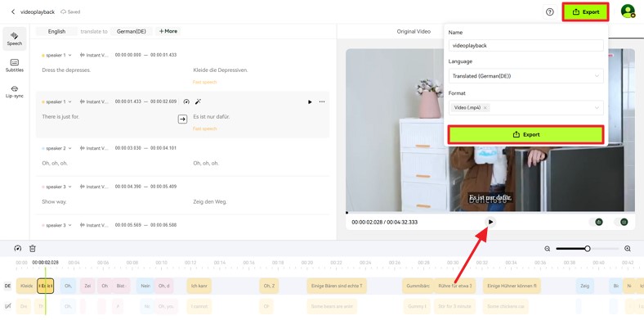Screen dimensions: 644x320
Task: Click the videoplayback project title
Action: click(38, 12)
